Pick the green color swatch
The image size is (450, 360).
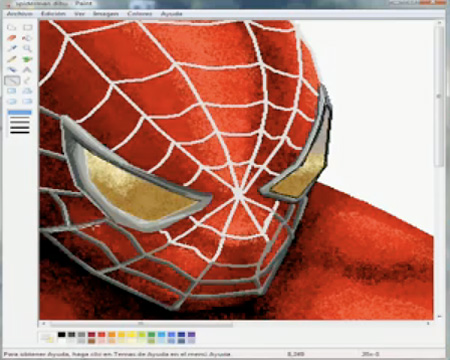152,335
